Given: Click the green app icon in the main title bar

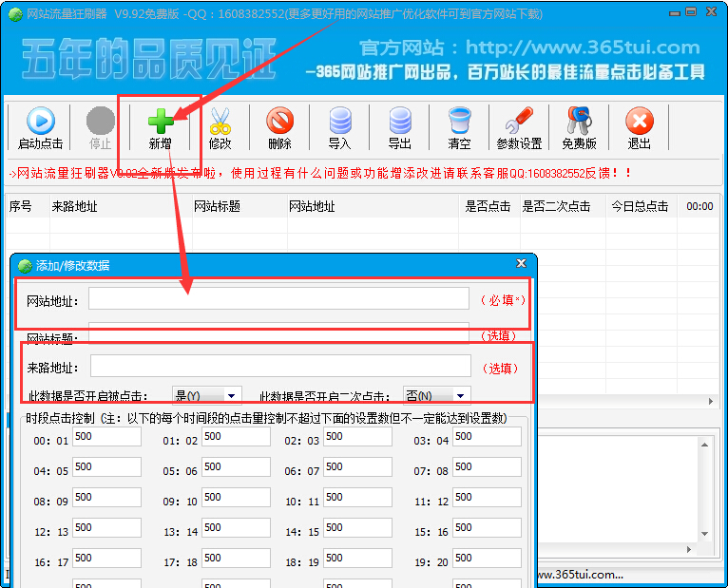Looking at the screenshot, I should coord(15,14).
